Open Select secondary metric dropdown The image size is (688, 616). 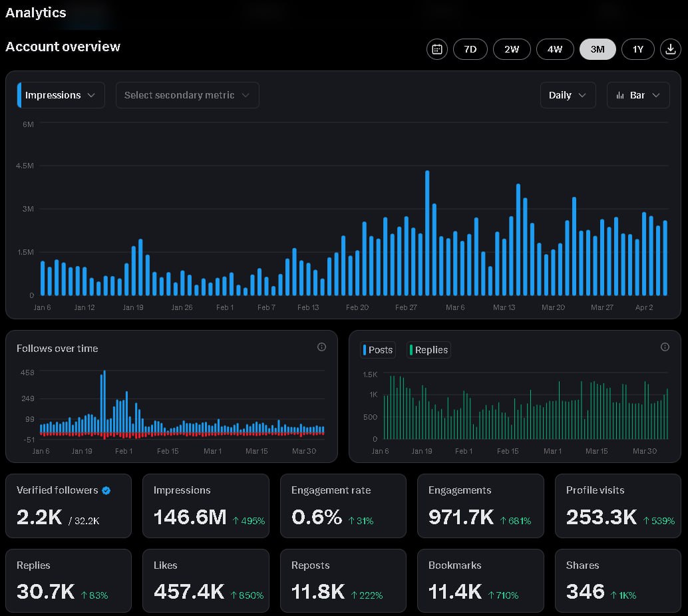[188, 95]
